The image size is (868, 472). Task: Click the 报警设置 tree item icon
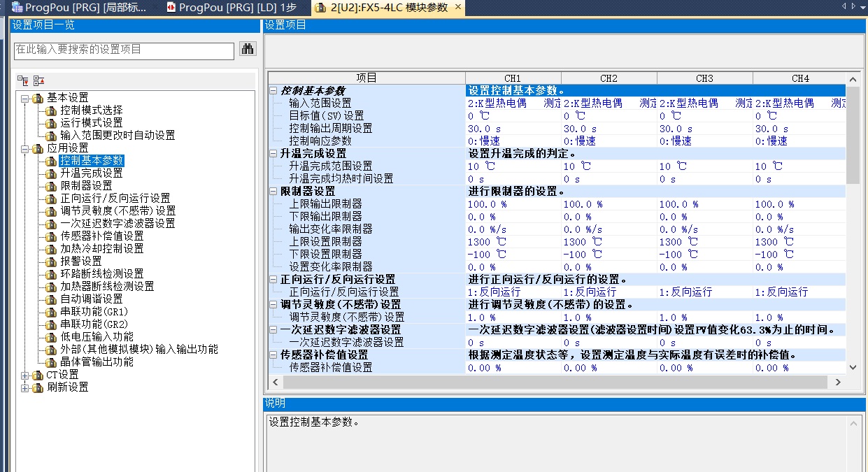tap(50, 262)
